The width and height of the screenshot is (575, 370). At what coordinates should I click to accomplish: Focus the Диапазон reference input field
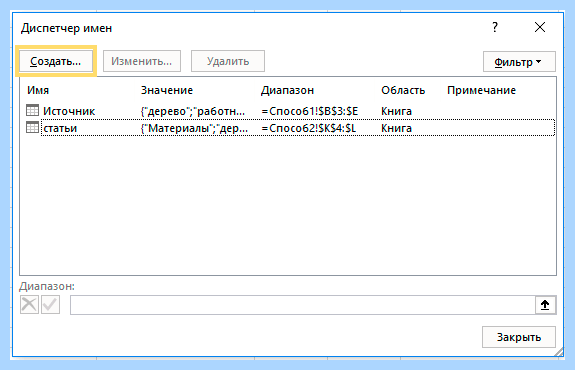click(303, 305)
